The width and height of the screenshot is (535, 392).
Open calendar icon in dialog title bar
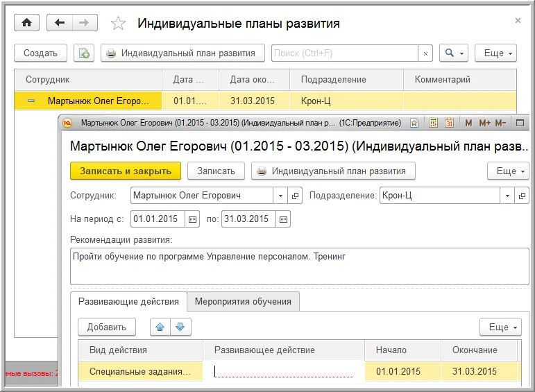click(449, 123)
